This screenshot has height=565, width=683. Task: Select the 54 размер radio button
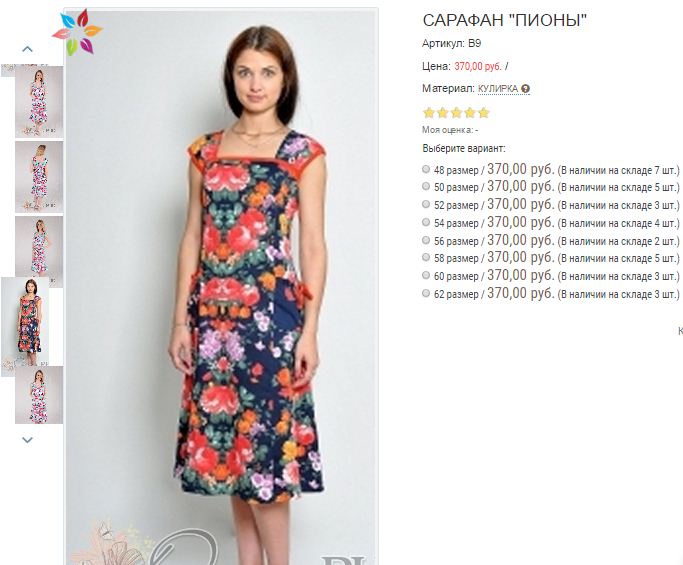426,222
